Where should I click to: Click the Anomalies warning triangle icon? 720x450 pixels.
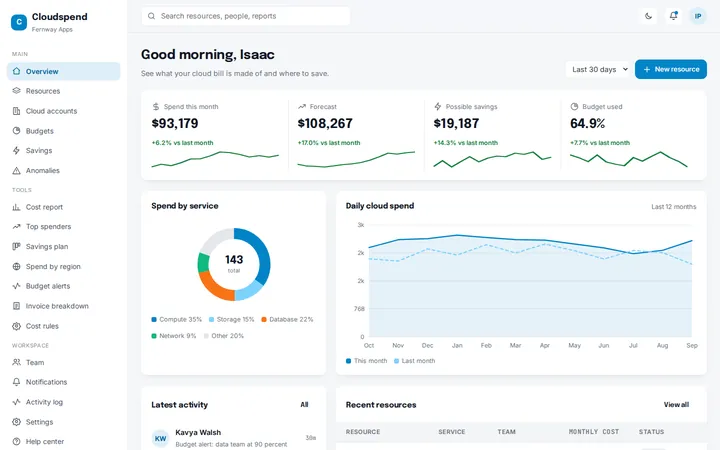[x=17, y=170]
